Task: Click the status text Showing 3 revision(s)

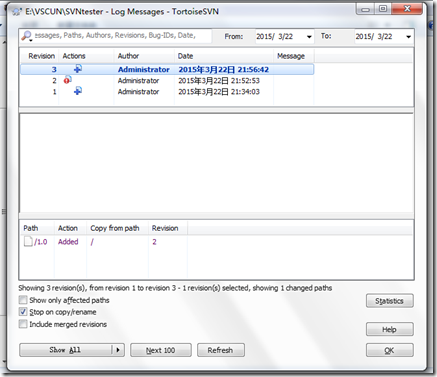Action: (x=175, y=288)
